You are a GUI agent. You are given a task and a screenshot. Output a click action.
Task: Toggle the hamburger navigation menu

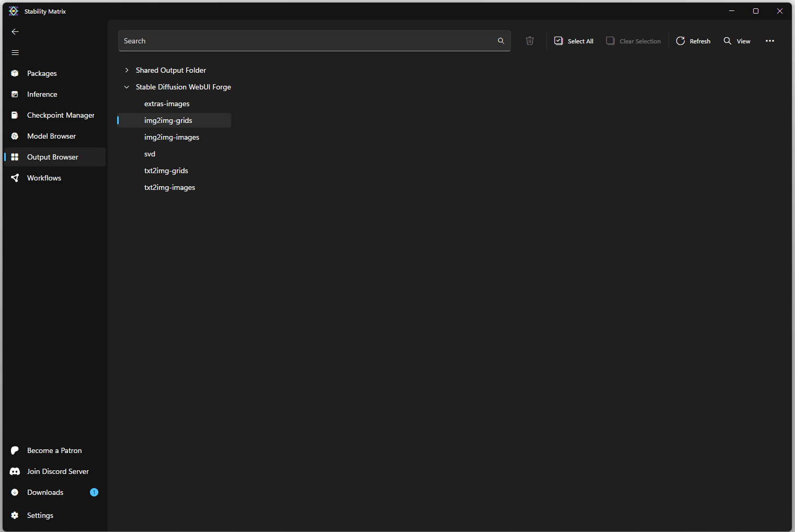pos(15,53)
